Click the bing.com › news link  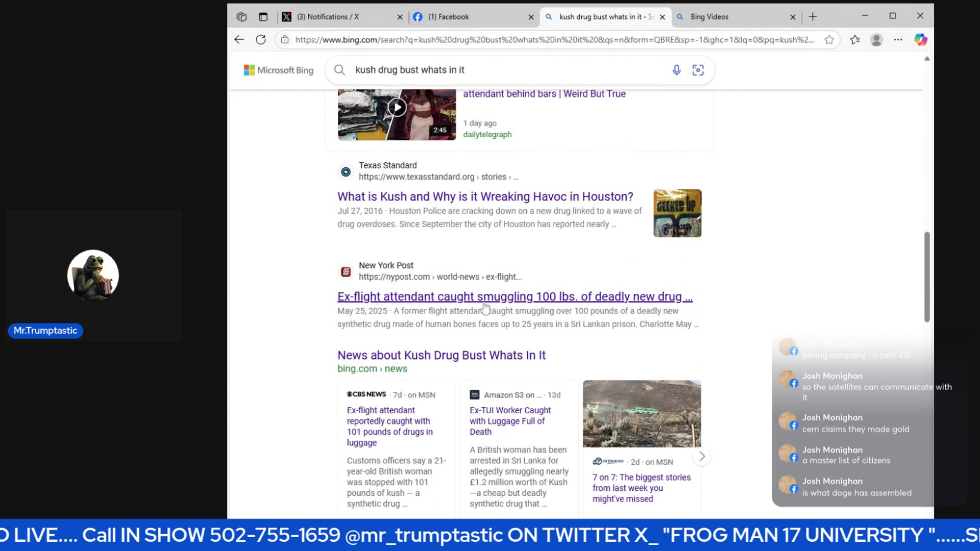(372, 369)
